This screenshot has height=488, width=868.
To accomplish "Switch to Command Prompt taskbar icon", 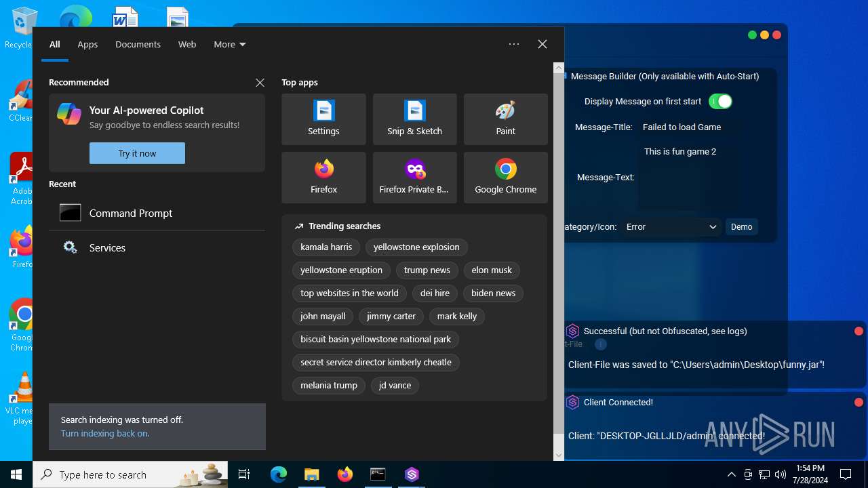I will pyautogui.click(x=378, y=474).
